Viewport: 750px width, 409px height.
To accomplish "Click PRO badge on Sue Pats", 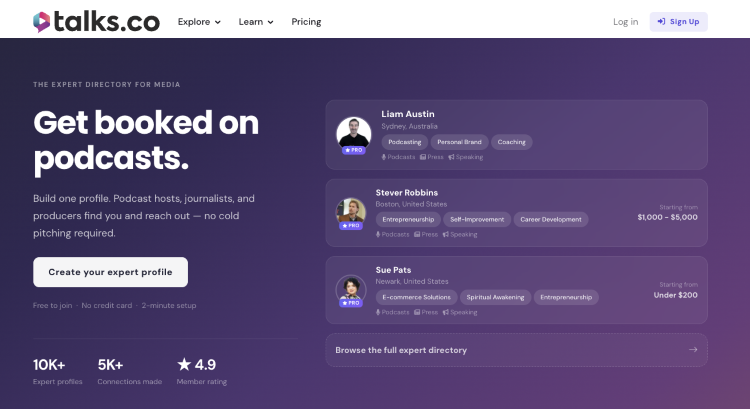I will pos(351,303).
